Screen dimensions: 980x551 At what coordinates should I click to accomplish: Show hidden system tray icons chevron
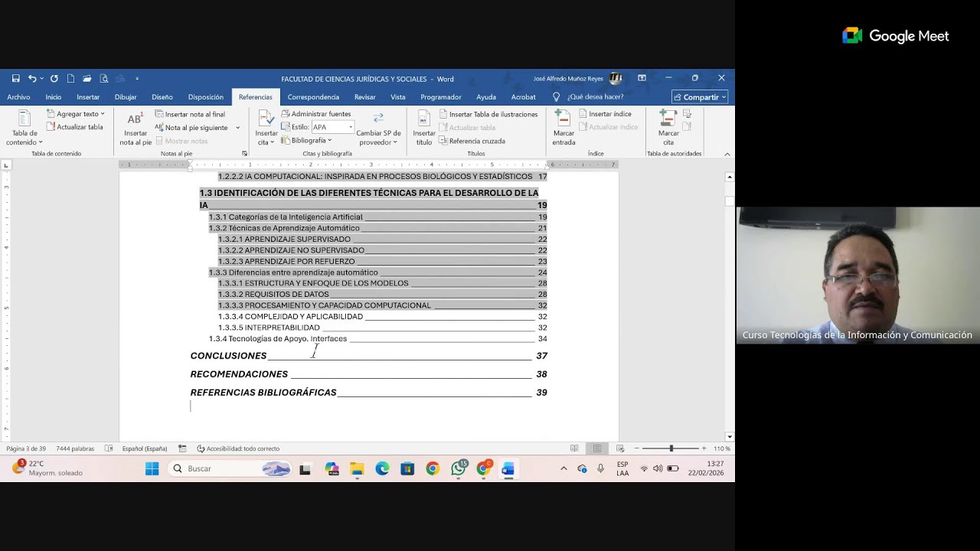pyautogui.click(x=563, y=468)
